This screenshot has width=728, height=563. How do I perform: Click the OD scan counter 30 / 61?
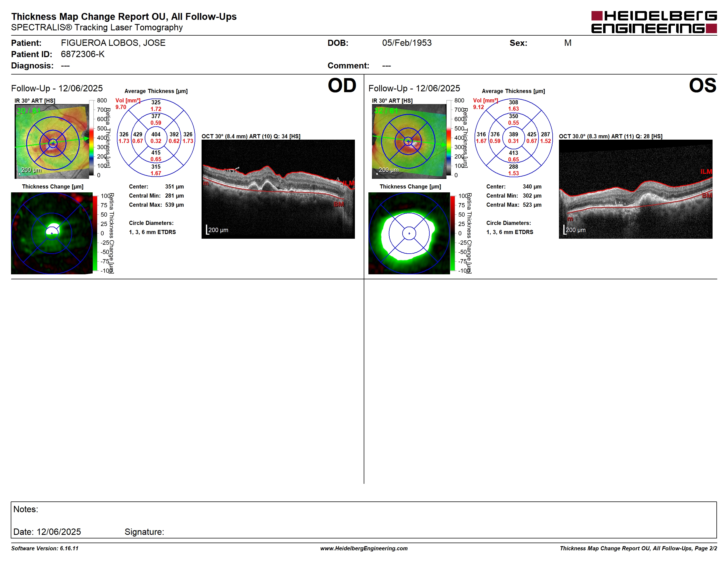click(x=29, y=111)
